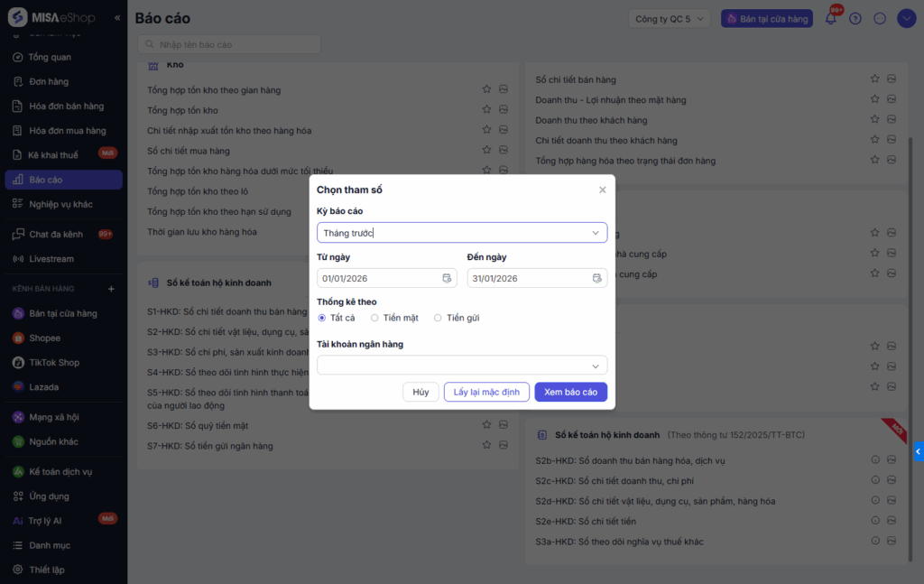This screenshot has width=924, height=584.
Task: Open Đơn hàng in the sidebar
Action: point(48,81)
